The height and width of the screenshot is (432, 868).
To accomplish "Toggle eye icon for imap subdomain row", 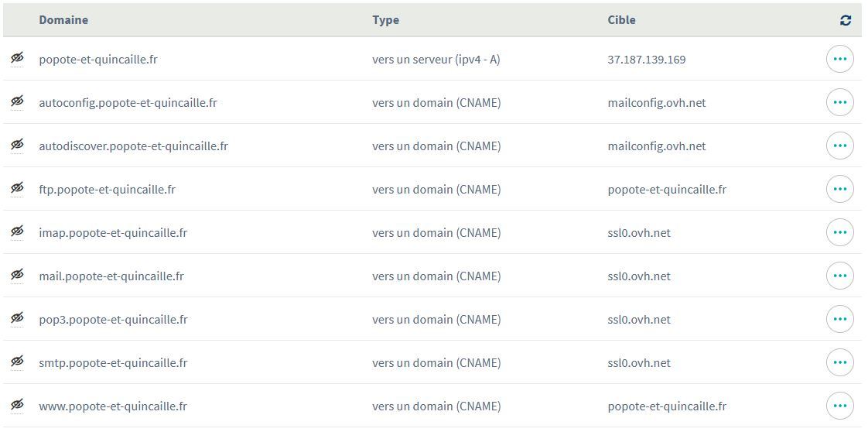I will coord(17,231).
